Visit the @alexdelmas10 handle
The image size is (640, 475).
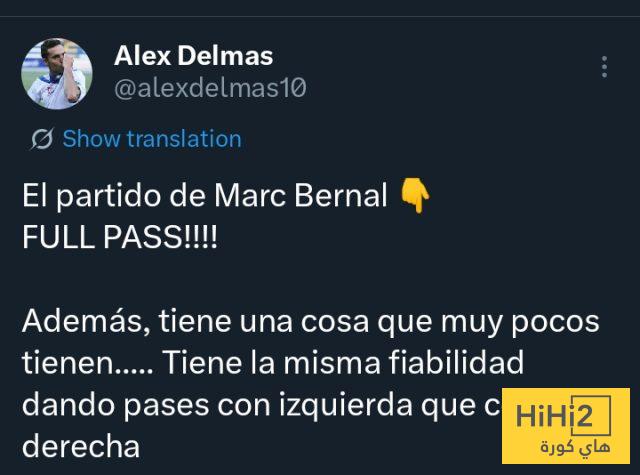click(210, 87)
